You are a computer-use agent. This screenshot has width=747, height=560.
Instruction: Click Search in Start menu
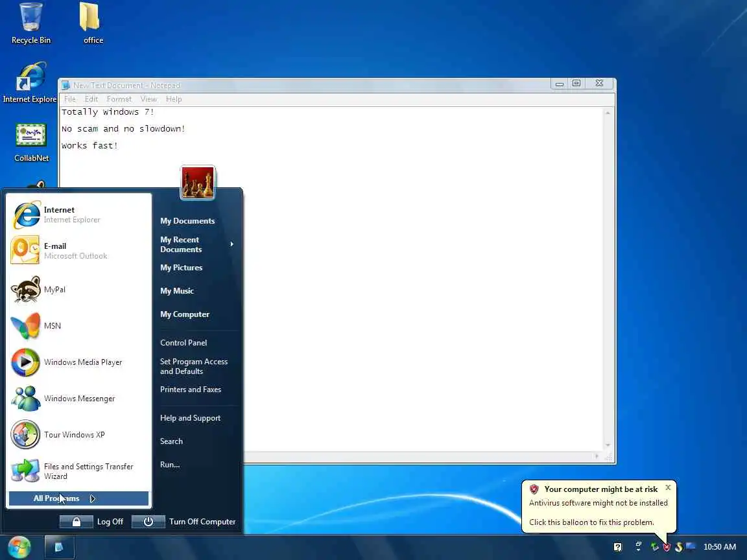coord(171,441)
